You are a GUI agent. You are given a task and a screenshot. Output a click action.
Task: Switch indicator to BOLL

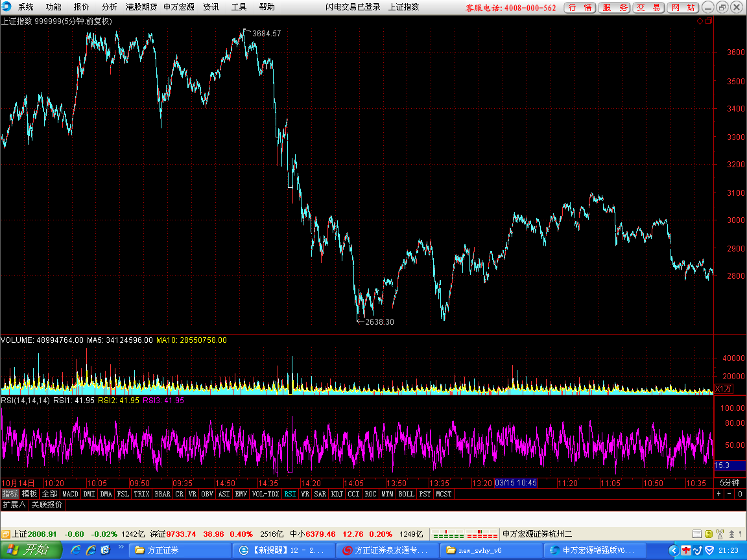(407, 494)
